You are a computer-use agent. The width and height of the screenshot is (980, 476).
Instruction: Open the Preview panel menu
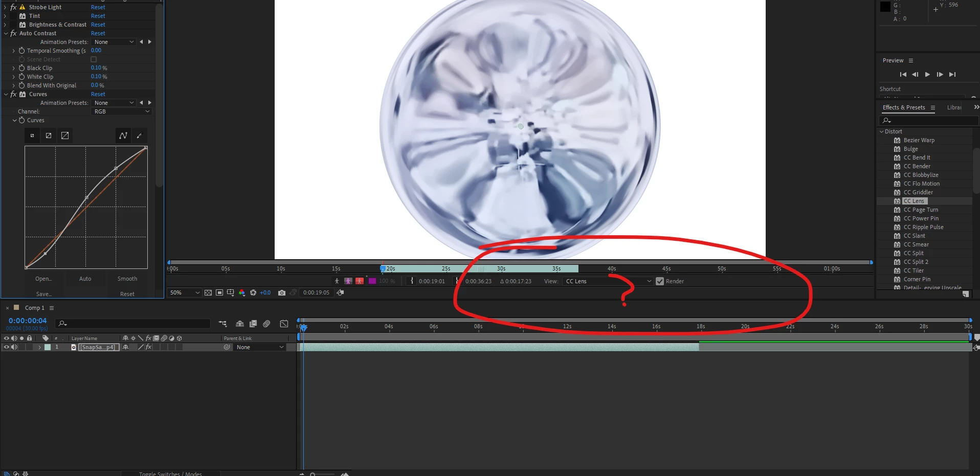[x=910, y=60]
